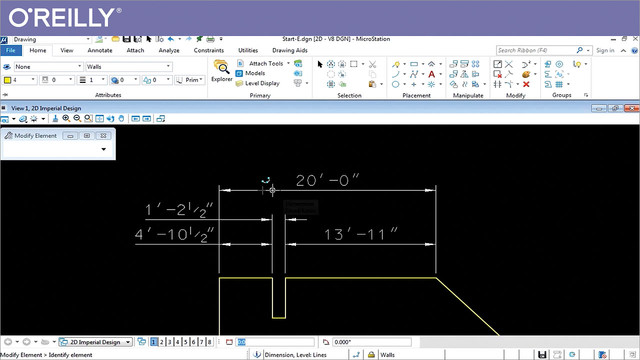
Task: Click the Zoom In view icon
Action: click(x=66, y=119)
